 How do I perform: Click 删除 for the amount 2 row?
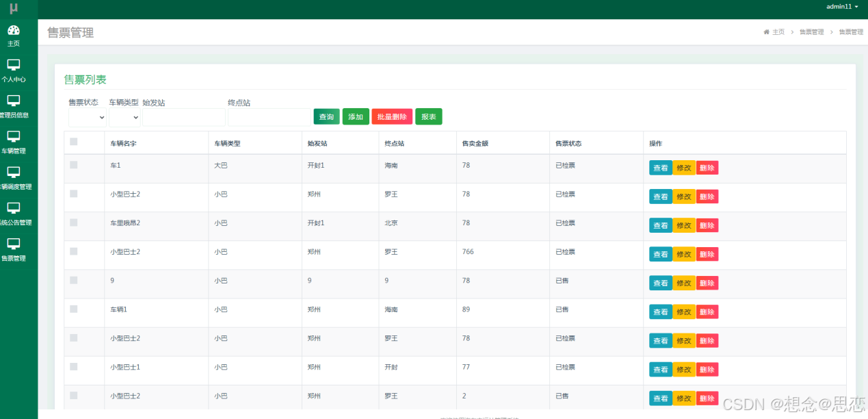[707, 398]
